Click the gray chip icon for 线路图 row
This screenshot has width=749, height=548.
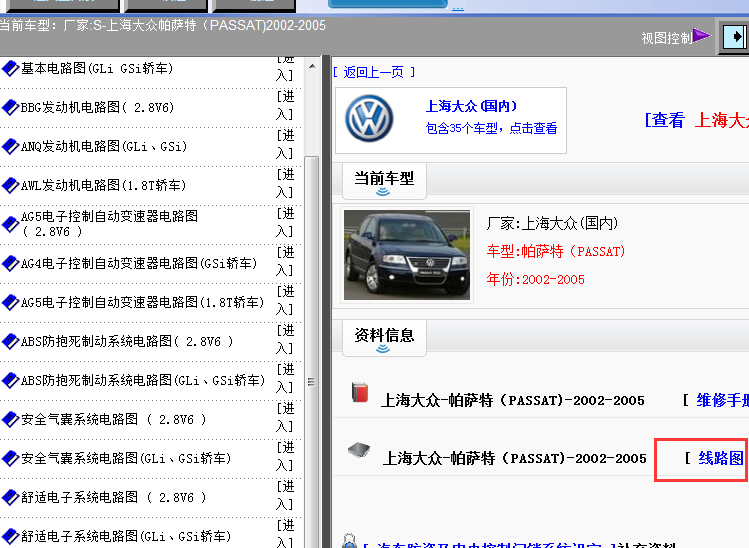359,450
